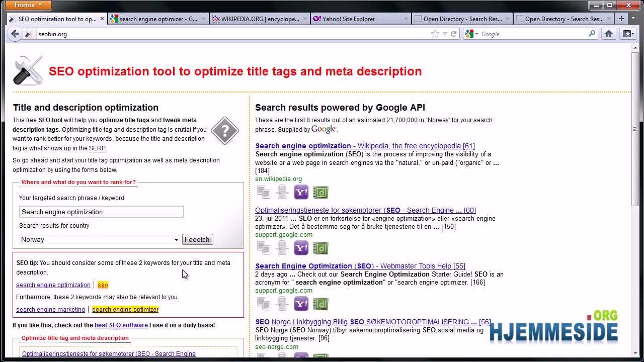Go back with the browser Back arrow
644x362 pixels.
(15, 34)
